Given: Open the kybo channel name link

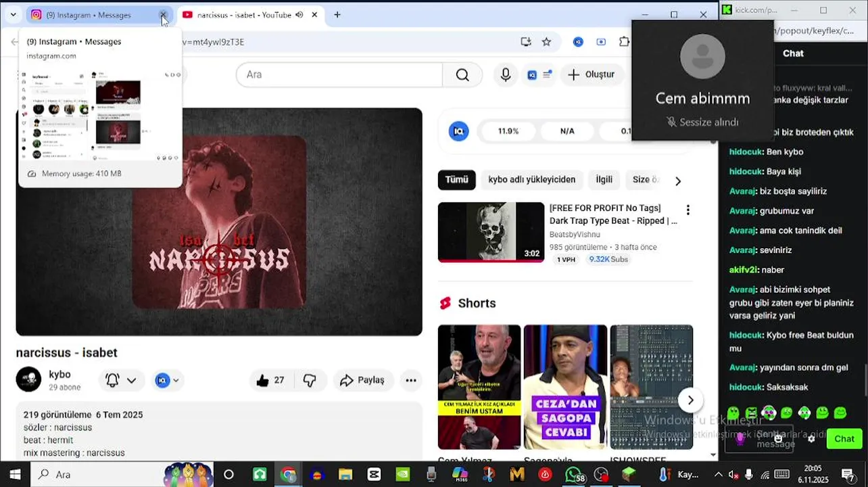Looking at the screenshot, I should click(59, 374).
